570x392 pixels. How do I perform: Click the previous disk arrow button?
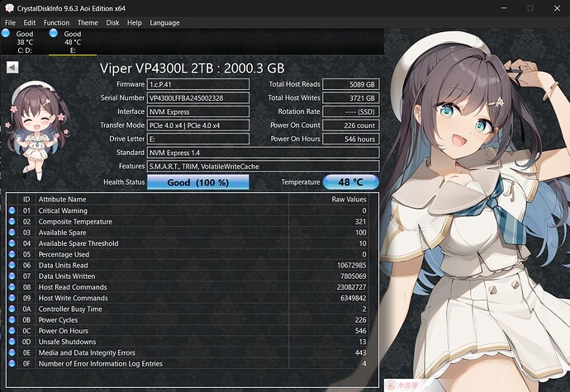click(12, 67)
